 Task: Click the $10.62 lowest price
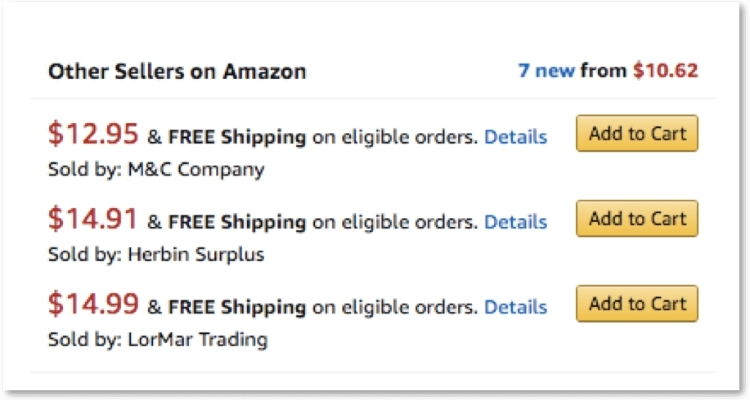[665, 71]
